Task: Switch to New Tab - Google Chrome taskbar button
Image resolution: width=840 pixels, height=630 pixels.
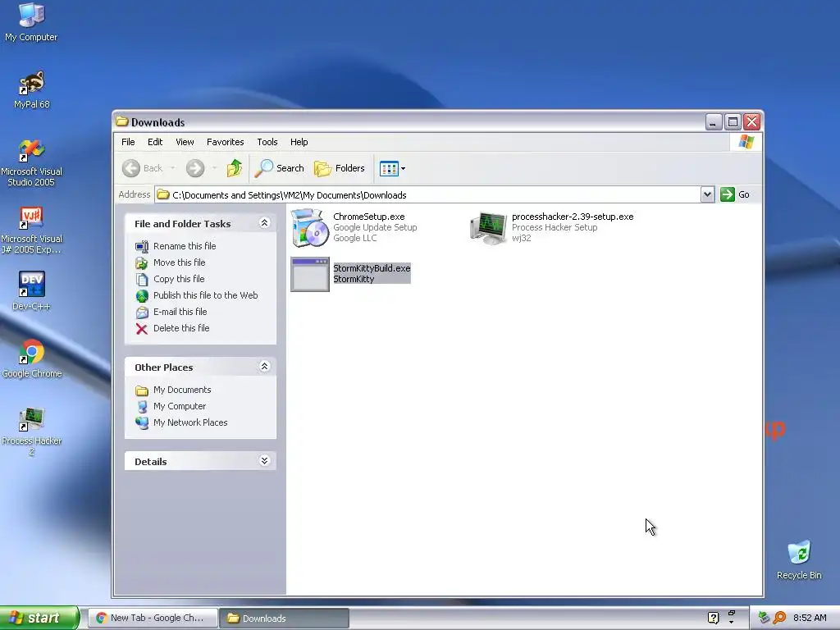Action: (152, 618)
